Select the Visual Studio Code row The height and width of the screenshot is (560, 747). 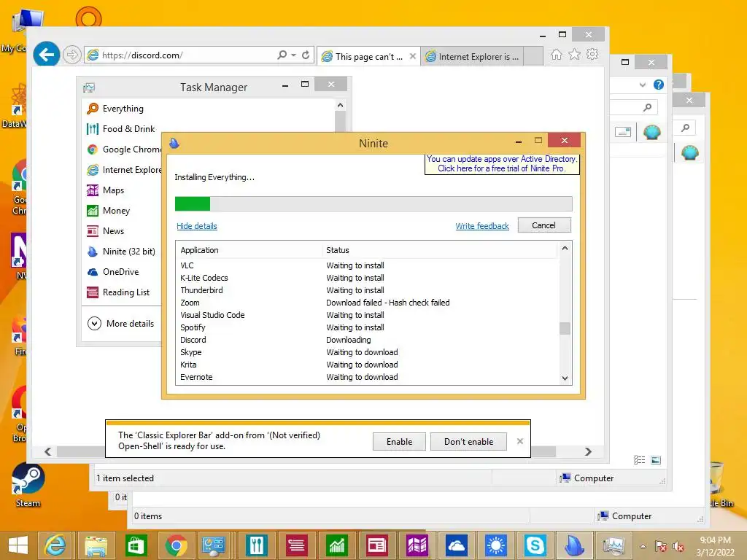(x=367, y=315)
